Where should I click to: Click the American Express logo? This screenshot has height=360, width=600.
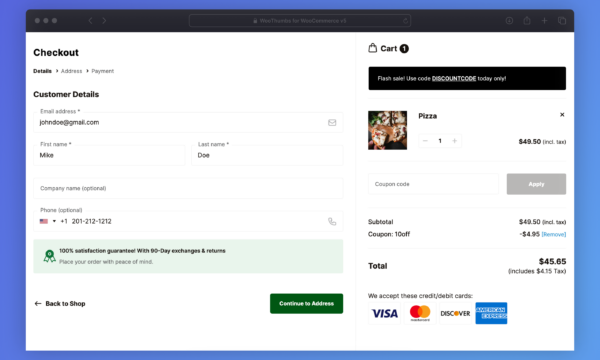pyautogui.click(x=491, y=313)
